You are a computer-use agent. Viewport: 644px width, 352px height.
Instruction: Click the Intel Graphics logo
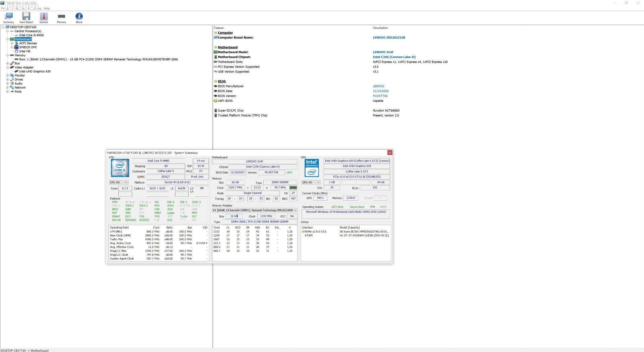click(x=312, y=168)
